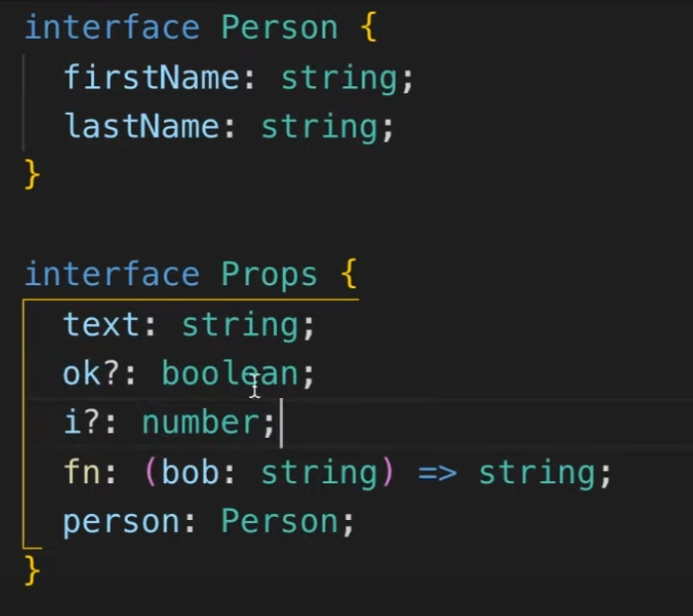Click the lastName property name
693x616 pixels.
(x=142, y=126)
